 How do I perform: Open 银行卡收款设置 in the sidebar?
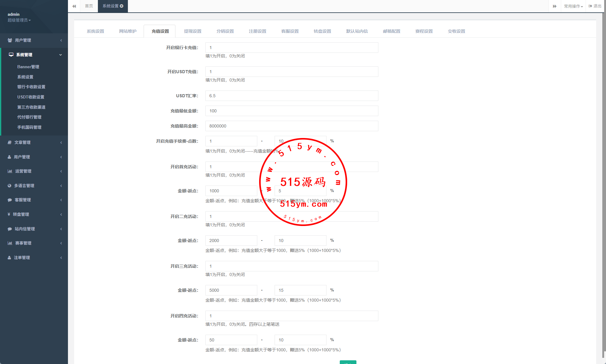pyautogui.click(x=31, y=87)
